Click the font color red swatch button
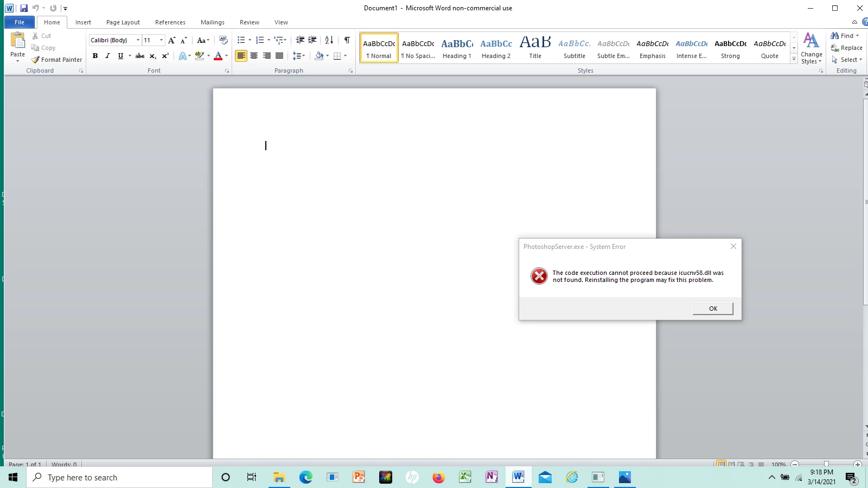Screen dimensions: 868x488 [x=218, y=56]
